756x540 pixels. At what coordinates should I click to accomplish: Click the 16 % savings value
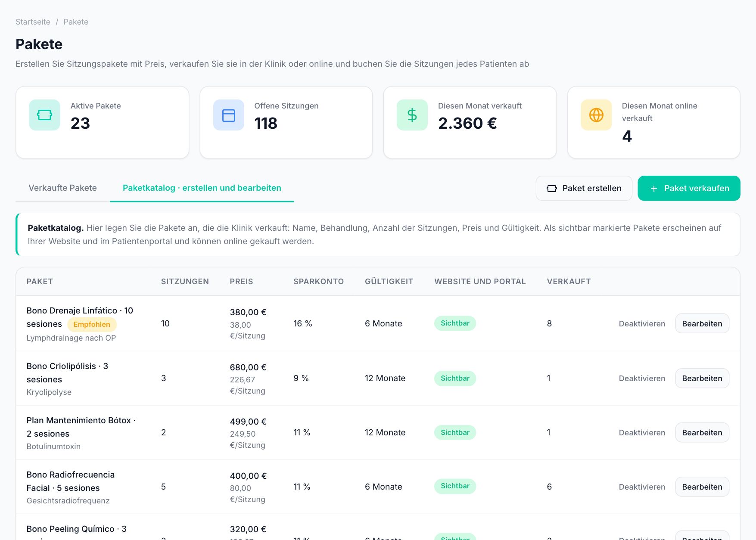tap(303, 323)
